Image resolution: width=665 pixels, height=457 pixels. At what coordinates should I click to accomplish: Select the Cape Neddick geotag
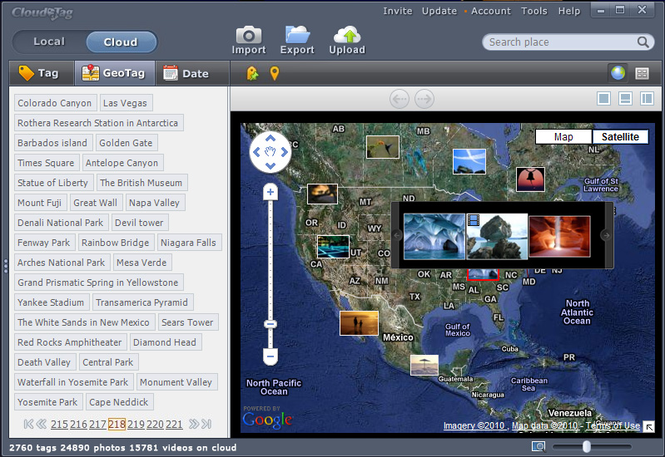(119, 402)
